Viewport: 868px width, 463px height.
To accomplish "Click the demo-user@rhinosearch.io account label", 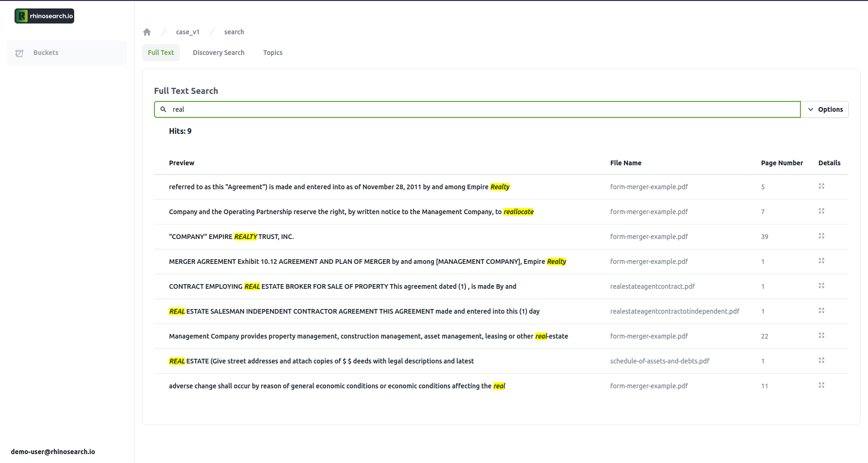I will (53, 452).
